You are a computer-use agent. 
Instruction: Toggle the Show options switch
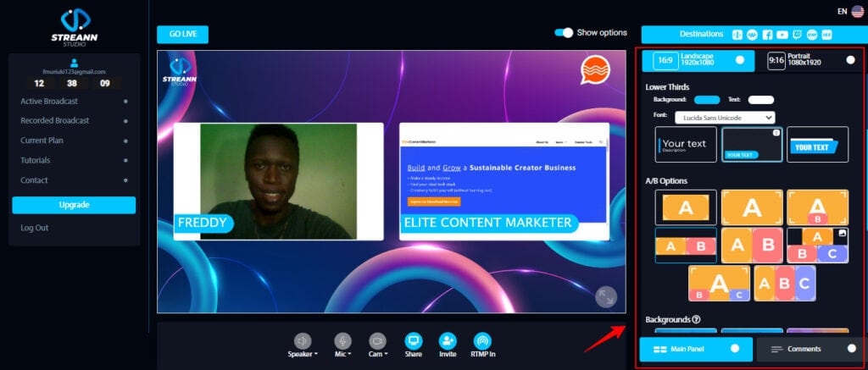[x=564, y=33]
